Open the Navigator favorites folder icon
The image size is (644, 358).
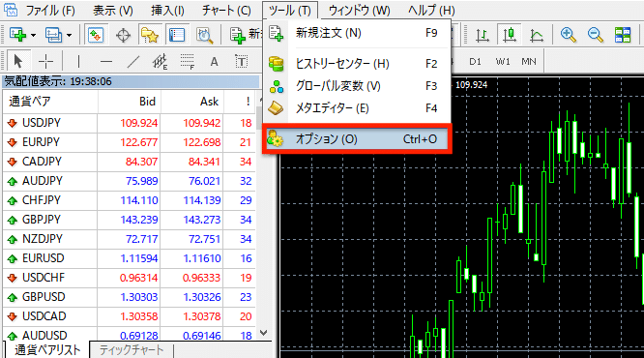pos(150,35)
